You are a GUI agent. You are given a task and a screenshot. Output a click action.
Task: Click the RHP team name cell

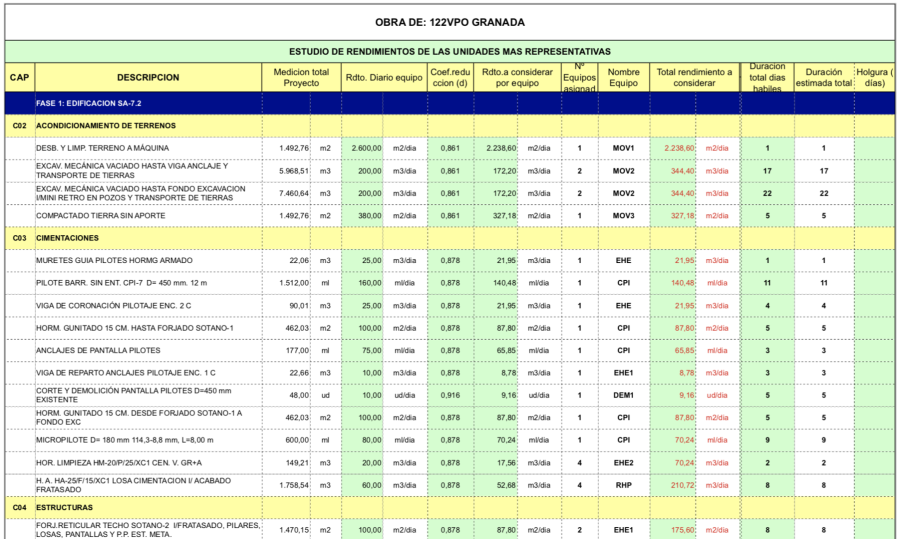pos(623,485)
